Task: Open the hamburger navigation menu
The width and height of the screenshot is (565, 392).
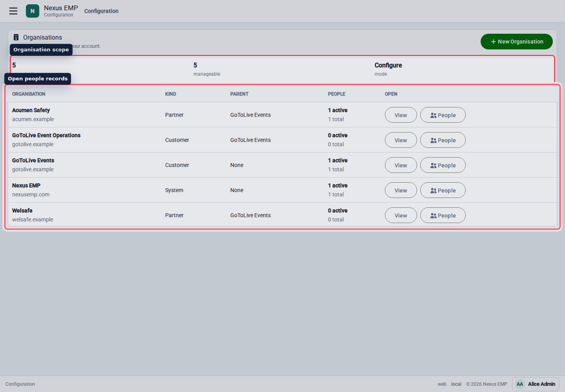Action: [13, 11]
